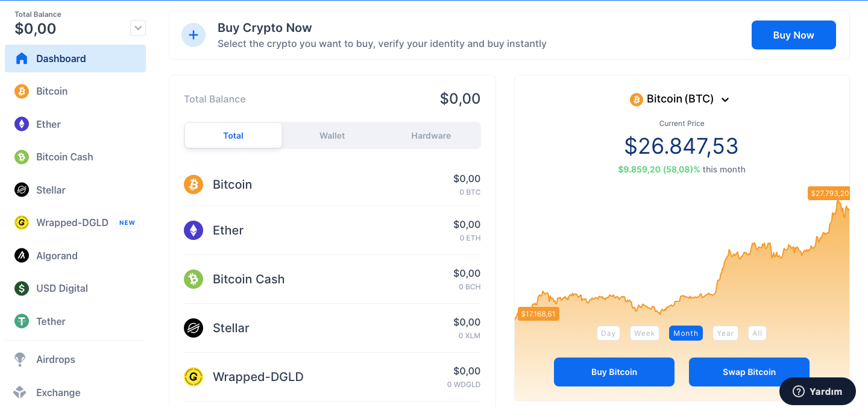Click the Stellar icon in the sidebar
The height and width of the screenshot is (416, 868).
coord(22,190)
